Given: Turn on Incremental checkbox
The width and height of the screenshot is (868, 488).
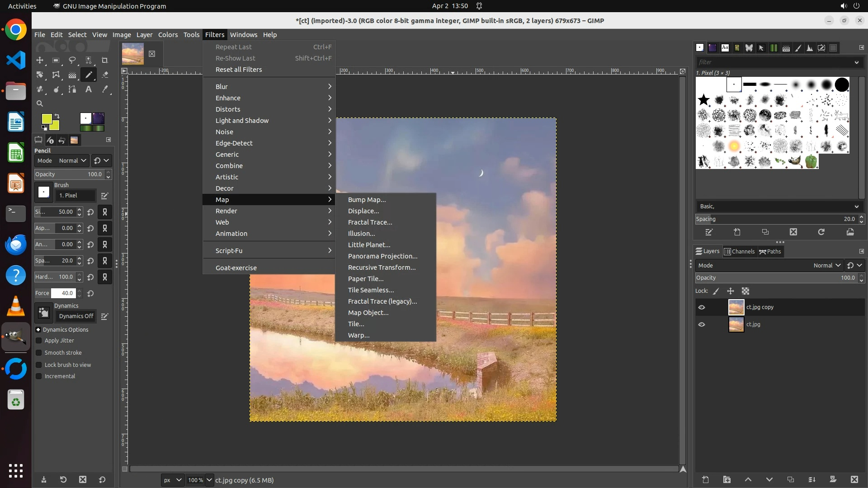Looking at the screenshot, I should tap(39, 376).
